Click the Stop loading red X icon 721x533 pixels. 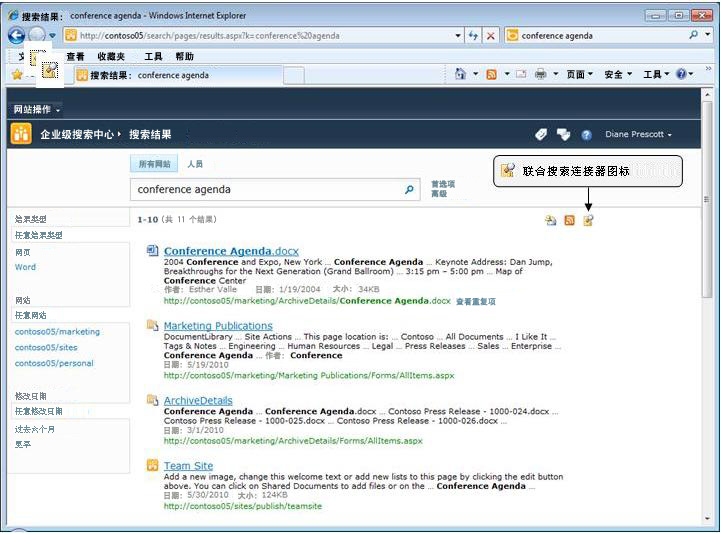[491, 36]
